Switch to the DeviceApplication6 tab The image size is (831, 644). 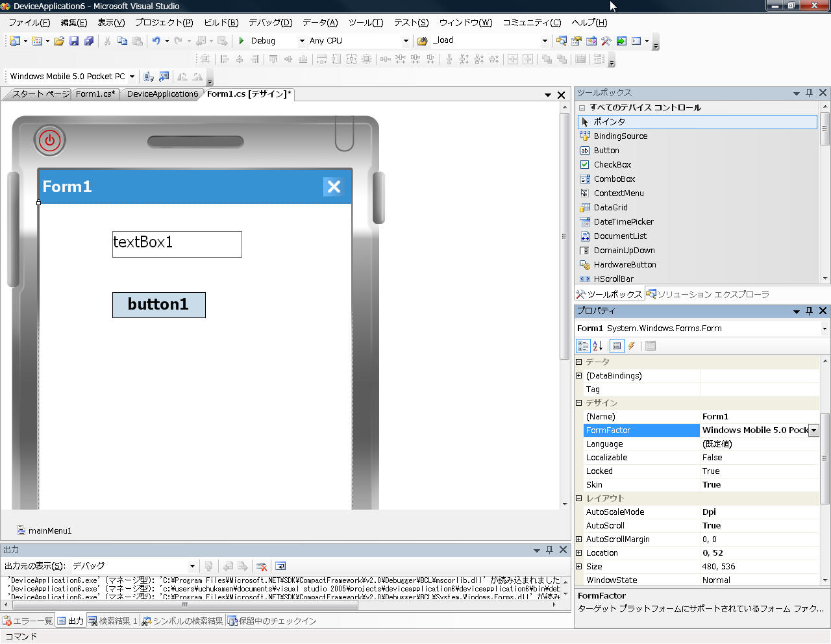point(162,94)
